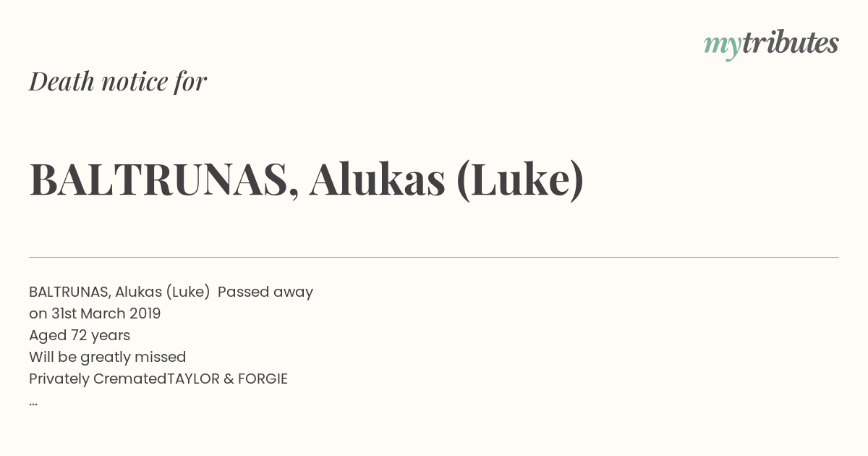The image size is (868, 456).
Task: Click the horizontal divider line
Action: [x=434, y=257]
